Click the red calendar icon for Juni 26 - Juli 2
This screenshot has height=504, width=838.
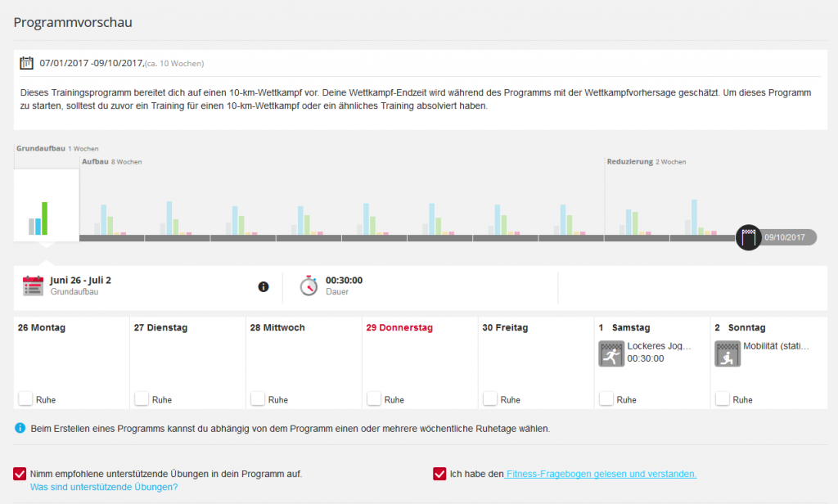pyautogui.click(x=33, y=286)
